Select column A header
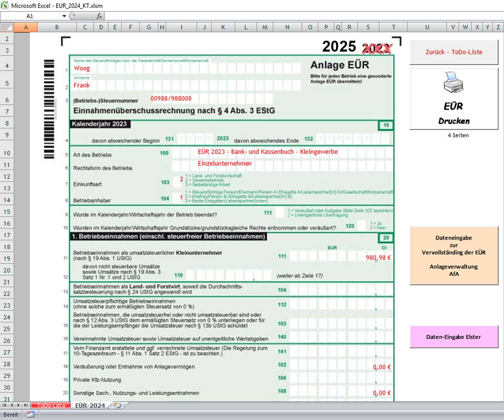Image resolution: width=504 pixels, height=420 pixels. point(26,27)
